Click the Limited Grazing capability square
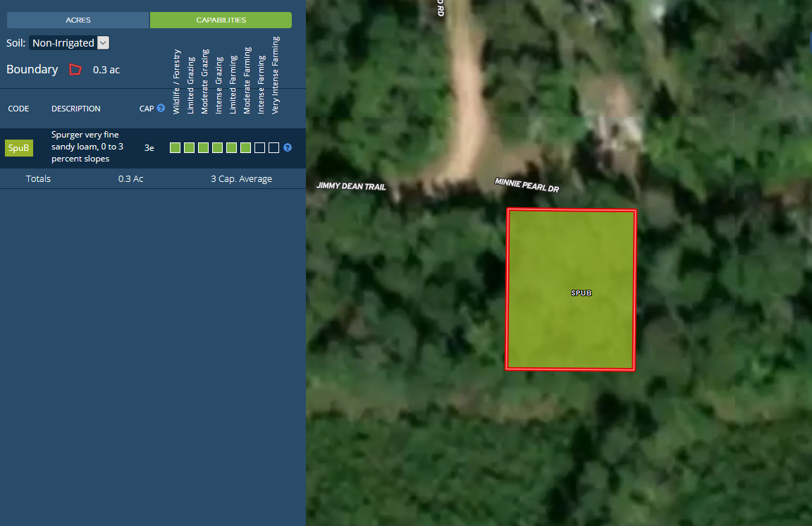This screenshot has width=812, height=526. coord(189,148)
